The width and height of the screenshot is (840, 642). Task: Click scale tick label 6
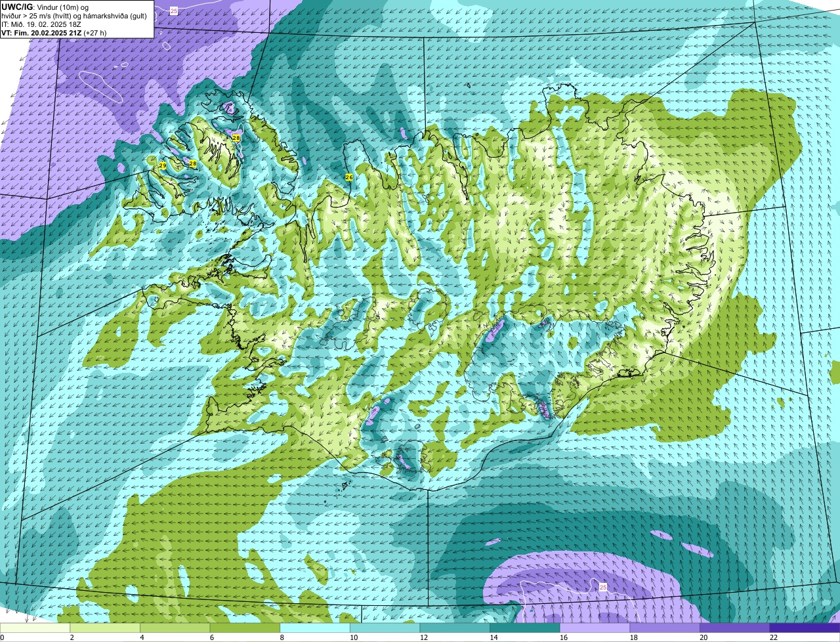[211, 637]
